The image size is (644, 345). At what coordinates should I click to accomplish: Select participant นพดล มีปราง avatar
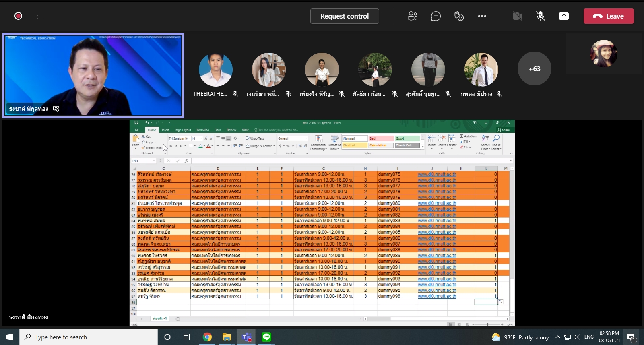[x=481, y=70]
